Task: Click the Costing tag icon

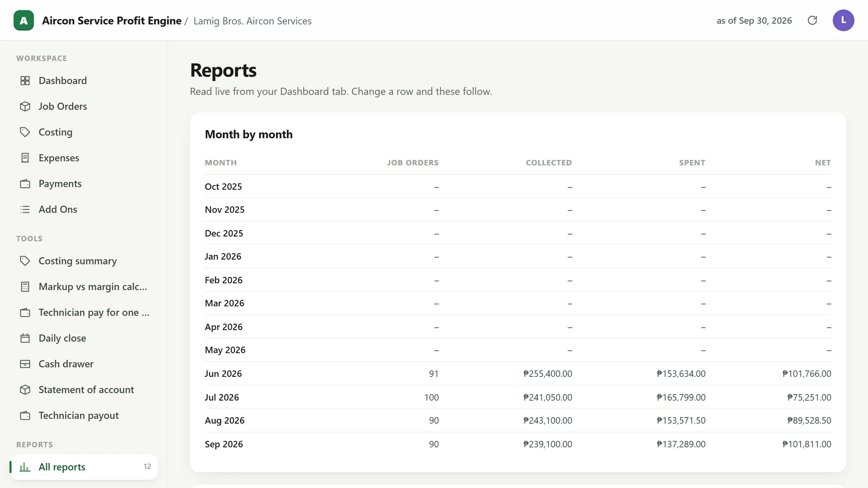Action: pos(25,132)
